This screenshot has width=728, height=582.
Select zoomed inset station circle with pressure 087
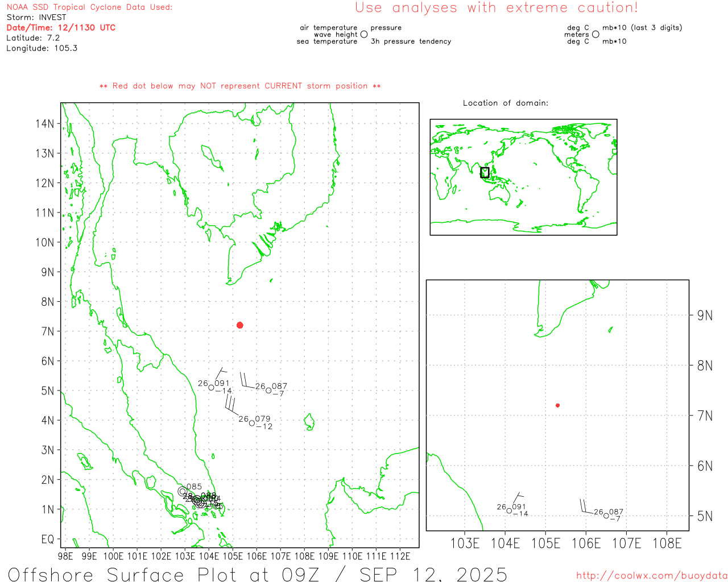[606, 516]
